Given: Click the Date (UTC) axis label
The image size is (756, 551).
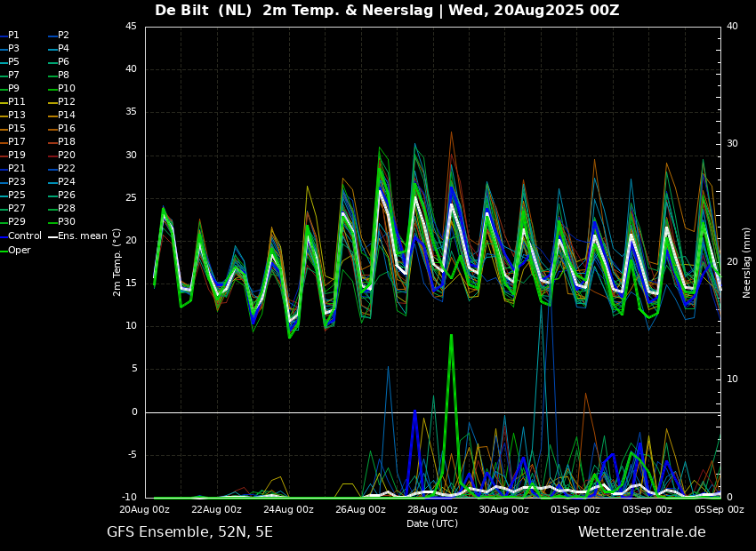Looking at the screenshot, I should 432,523.
